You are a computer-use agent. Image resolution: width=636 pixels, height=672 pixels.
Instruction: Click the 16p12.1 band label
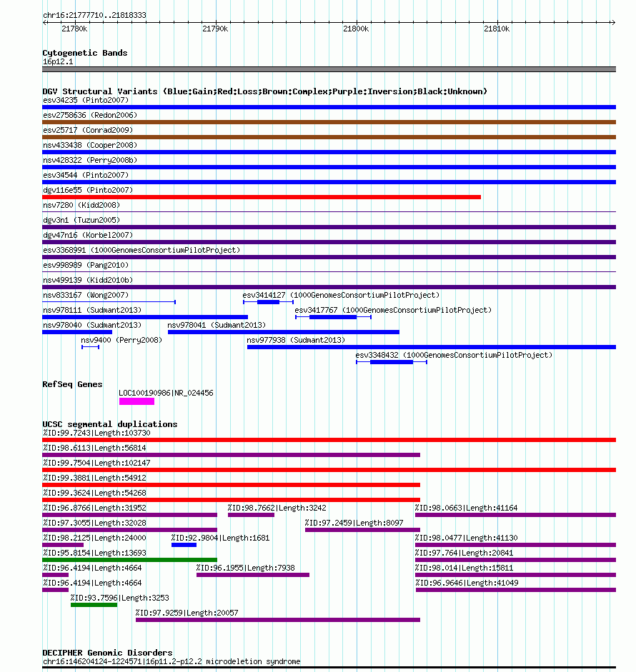(58, 61)
